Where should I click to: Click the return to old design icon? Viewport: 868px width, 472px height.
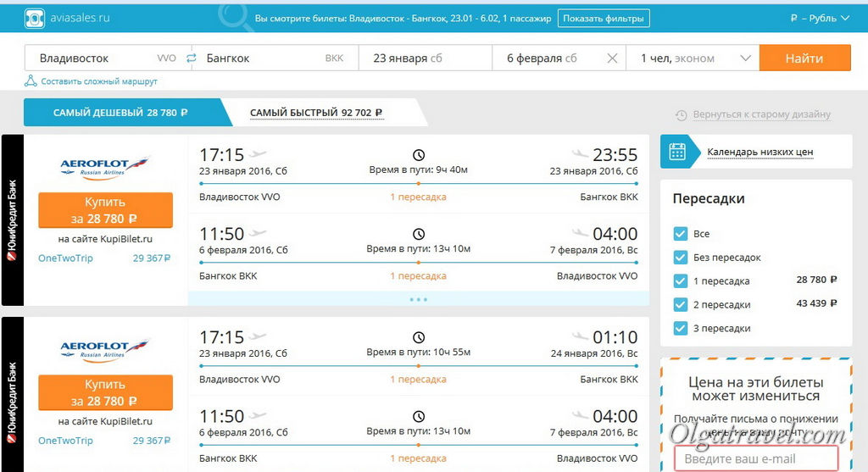click(681, 114)
